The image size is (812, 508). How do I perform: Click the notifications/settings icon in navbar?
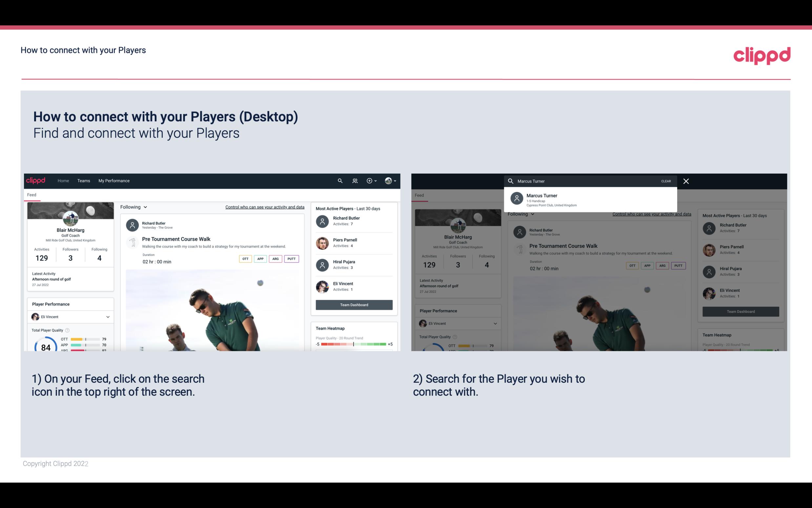[x=370, y=181]
